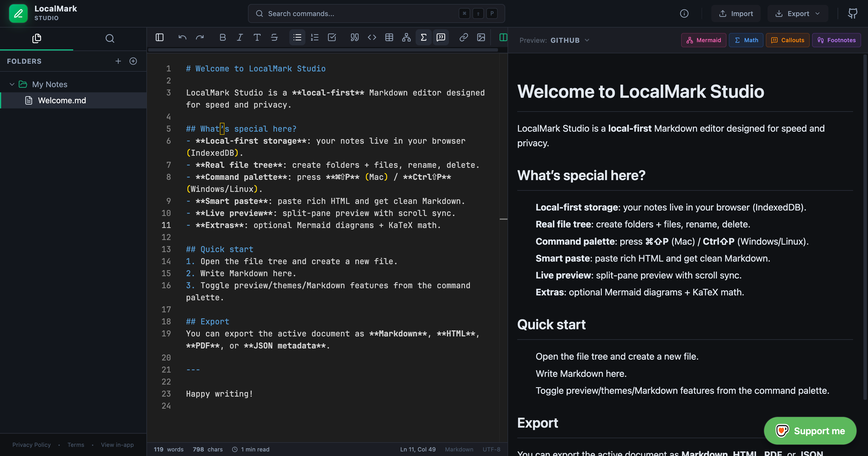Apply italic formatting
Viewport: 868px width, 456px height.
tap(240, 37)
